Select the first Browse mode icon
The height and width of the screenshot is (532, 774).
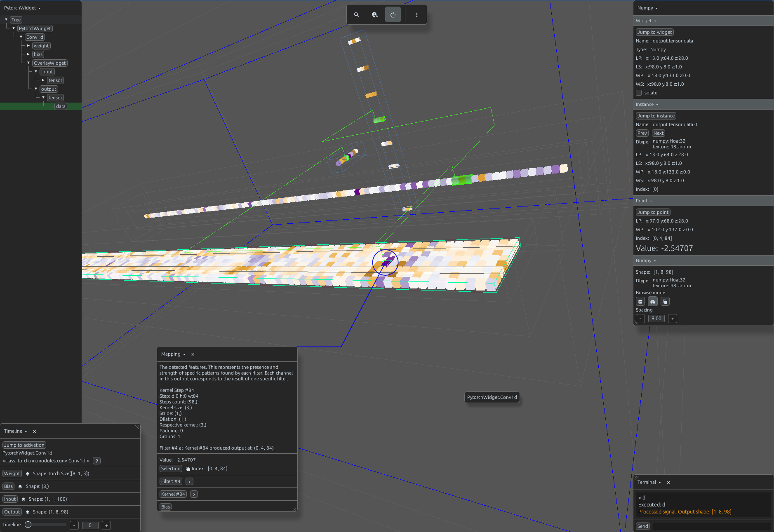pyautogui.click(x=640, y=302)
